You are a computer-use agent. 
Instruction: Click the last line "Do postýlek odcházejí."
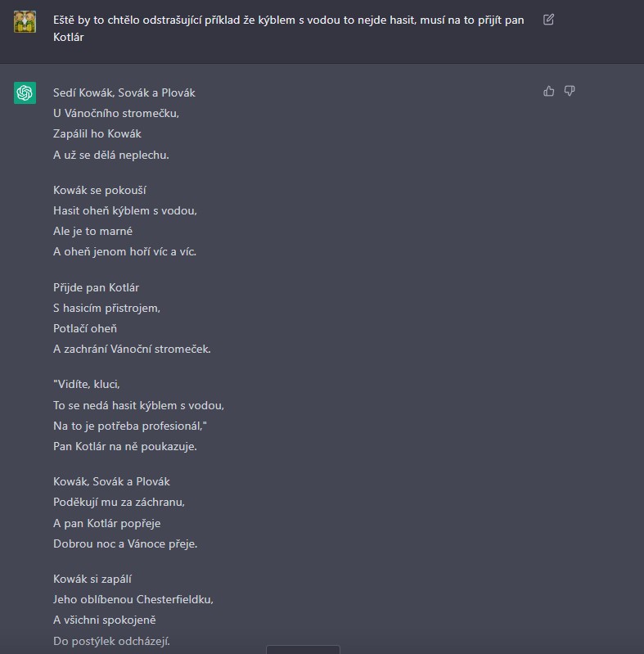point(111,641)
